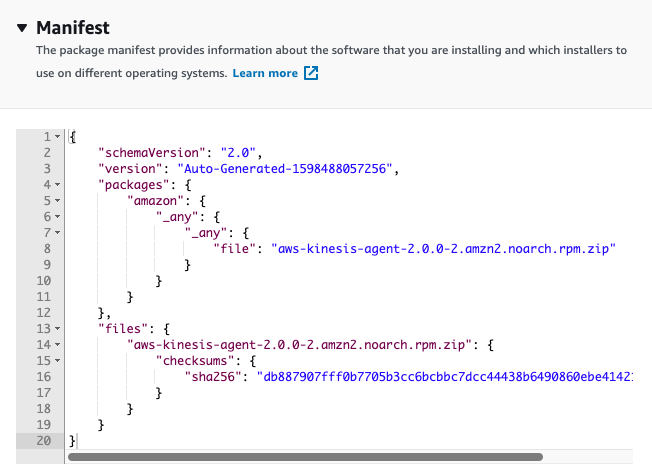Fold the nested _any block at line 7

(57, 232)
